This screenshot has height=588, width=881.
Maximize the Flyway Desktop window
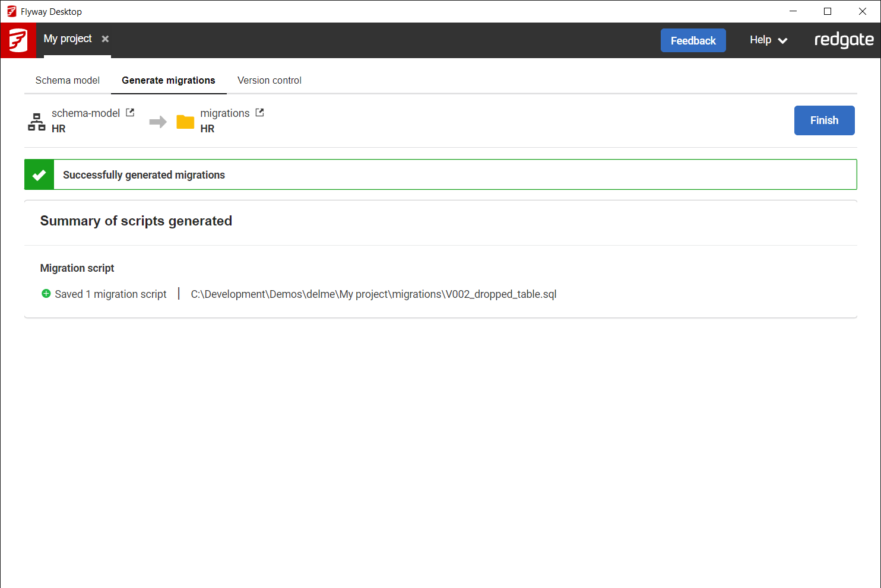(828, 11)
